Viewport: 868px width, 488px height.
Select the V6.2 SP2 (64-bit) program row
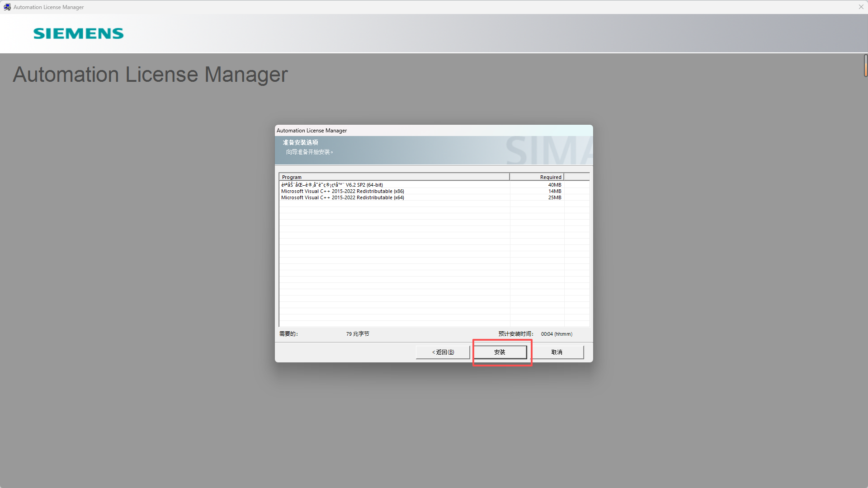(x=332, y=185)
